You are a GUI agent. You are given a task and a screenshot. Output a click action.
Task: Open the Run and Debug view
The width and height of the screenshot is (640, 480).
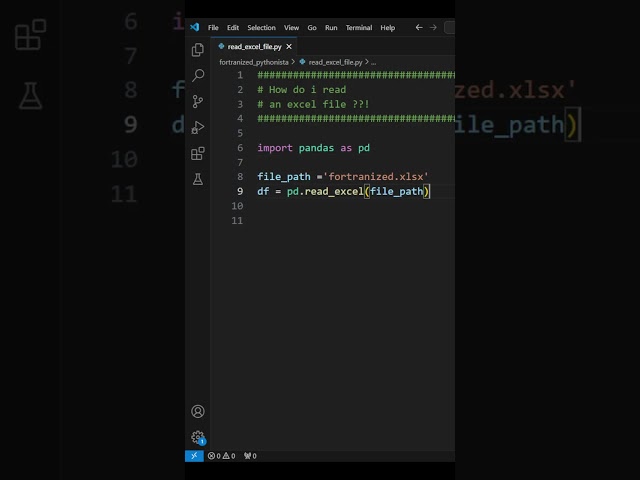(x=198, y=127)
